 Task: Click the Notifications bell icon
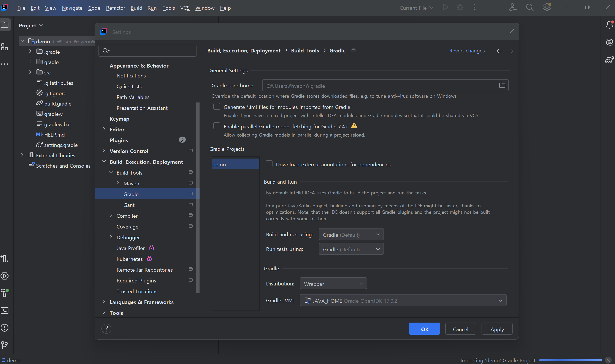[x=609, y=25]
